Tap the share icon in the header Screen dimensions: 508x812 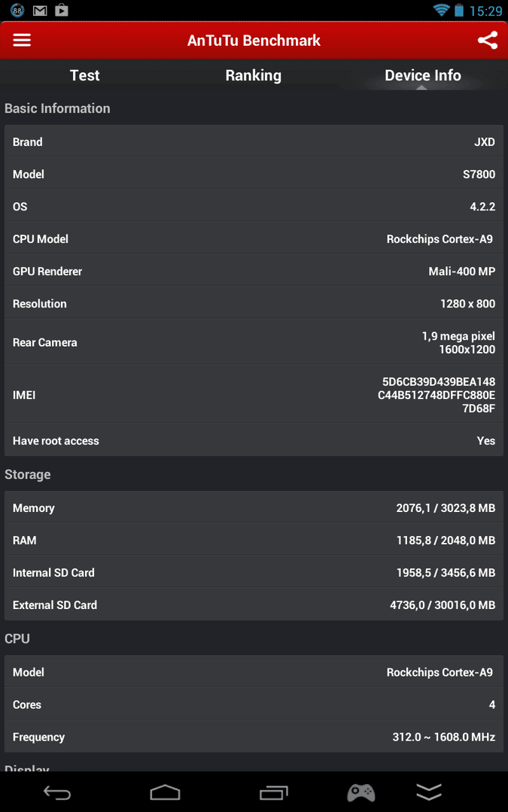pyautogui.click(x=487, y=41)
